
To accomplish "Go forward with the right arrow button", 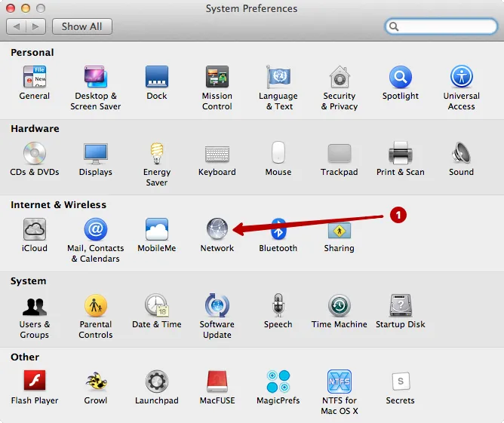I will pyautogui.click(x=35, y=26).
